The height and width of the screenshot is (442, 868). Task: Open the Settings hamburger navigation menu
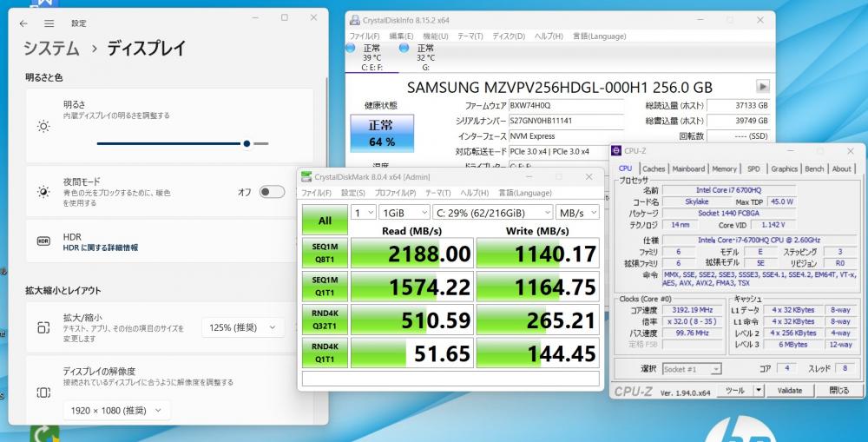[x=49, y=23]
